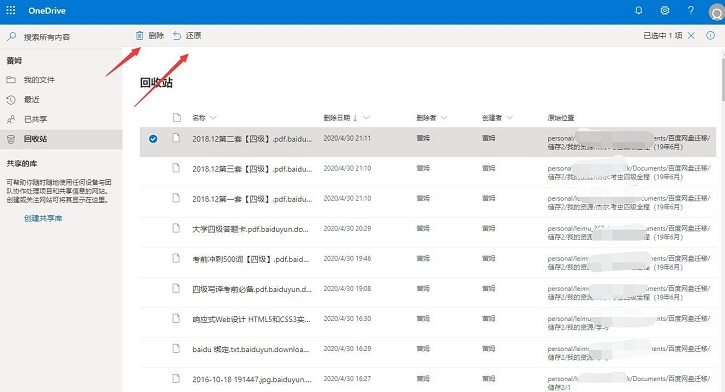Select file 响应式Web设计 HTML5和CSS3实...
Image resolution: width=725 pixels, height=392 pixels.
click(251, 319)
